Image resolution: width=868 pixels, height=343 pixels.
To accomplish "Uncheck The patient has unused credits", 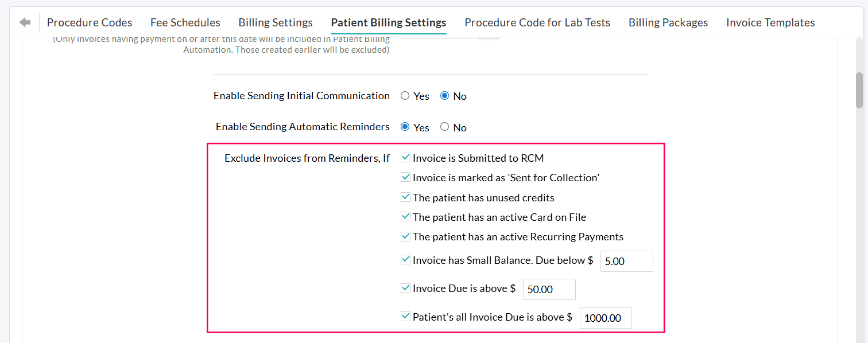I will [x=405, y=196].
